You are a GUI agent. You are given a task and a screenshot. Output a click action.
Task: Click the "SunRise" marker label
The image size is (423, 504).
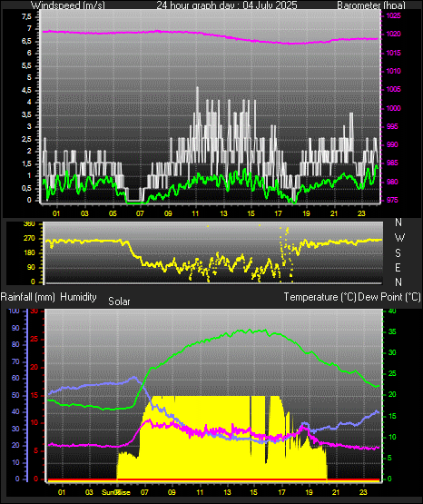(x=116, y=492)
